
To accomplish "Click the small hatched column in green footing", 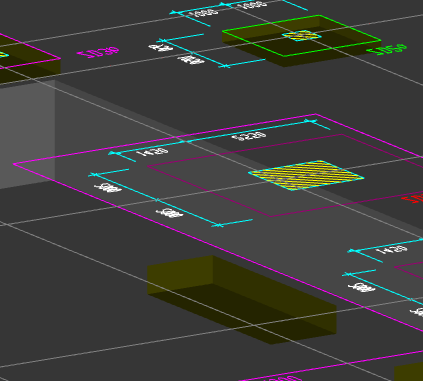I will click(302, 35).
